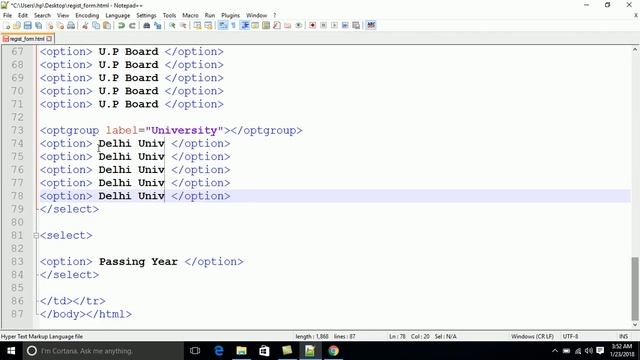This screenshot has height=360, width=640.
Task: Click the Save toolbar icon
Action: click(x=28, y=25)
